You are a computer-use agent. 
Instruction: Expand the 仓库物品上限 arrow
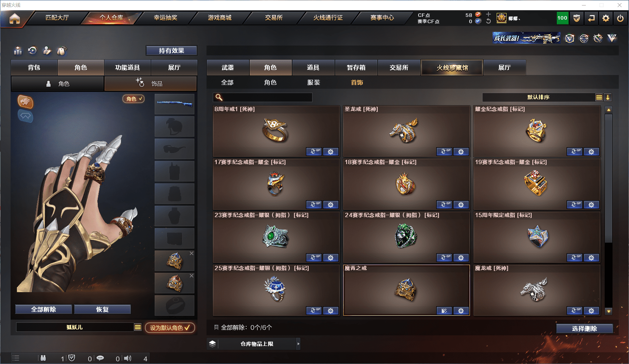click(x=298, y=344)
